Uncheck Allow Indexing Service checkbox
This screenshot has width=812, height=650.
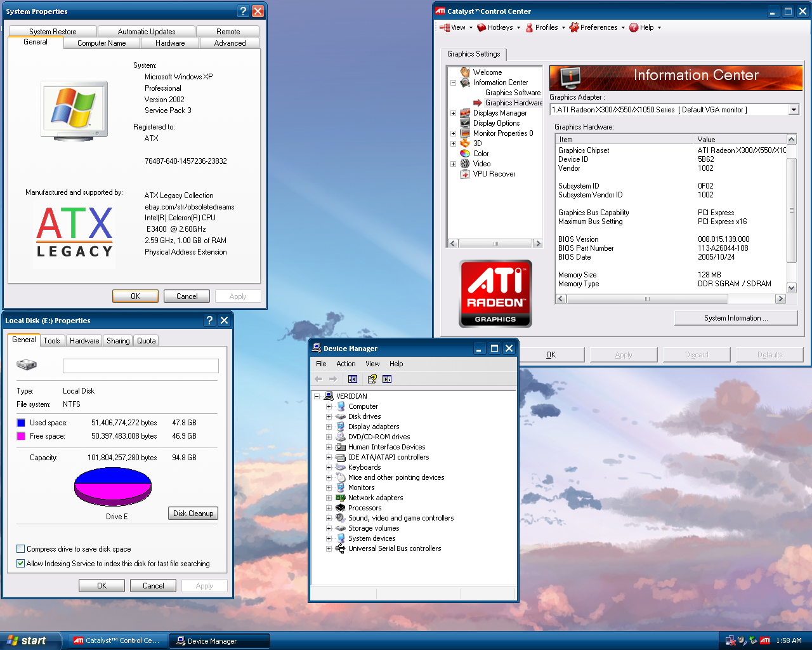pyautogui.click(x=21, y=563)
